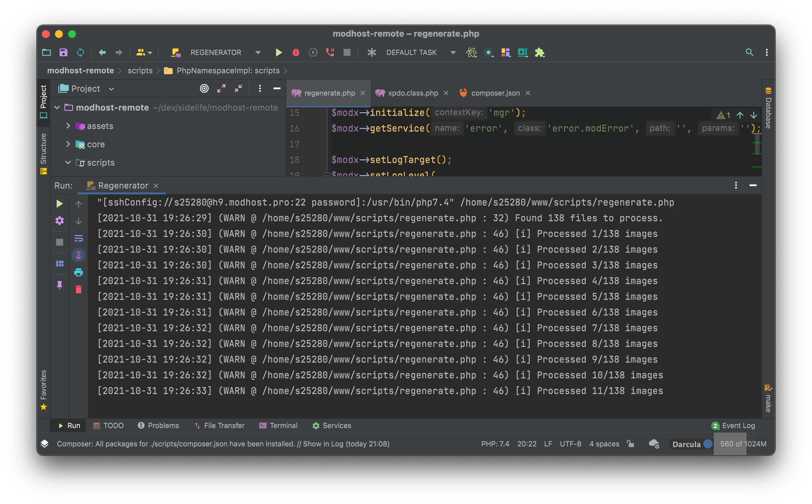Collapse all in Project panel
Image resolution: width=812 pixels, height=504 pixels.
coord(238,88)
